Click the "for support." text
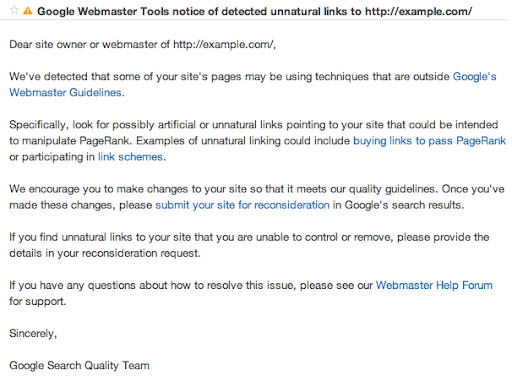 click(x=38, y=301)
